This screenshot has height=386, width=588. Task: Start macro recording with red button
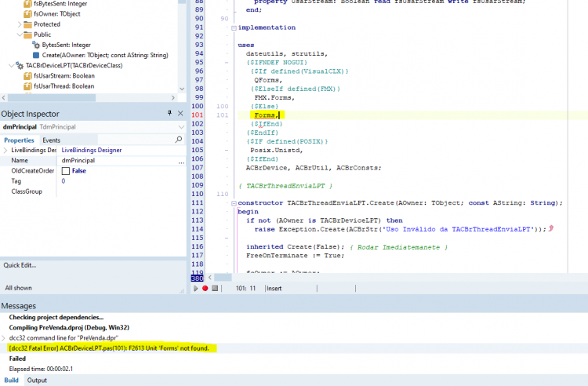[x=205, y=289]
